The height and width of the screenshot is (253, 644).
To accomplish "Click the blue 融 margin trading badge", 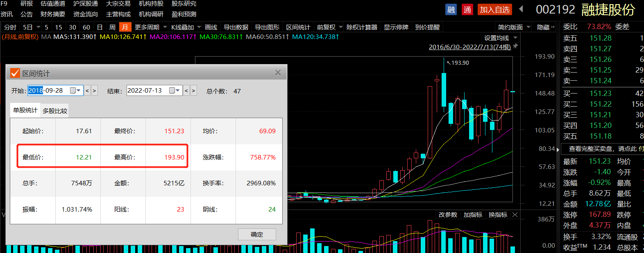I will pos(451,9).
